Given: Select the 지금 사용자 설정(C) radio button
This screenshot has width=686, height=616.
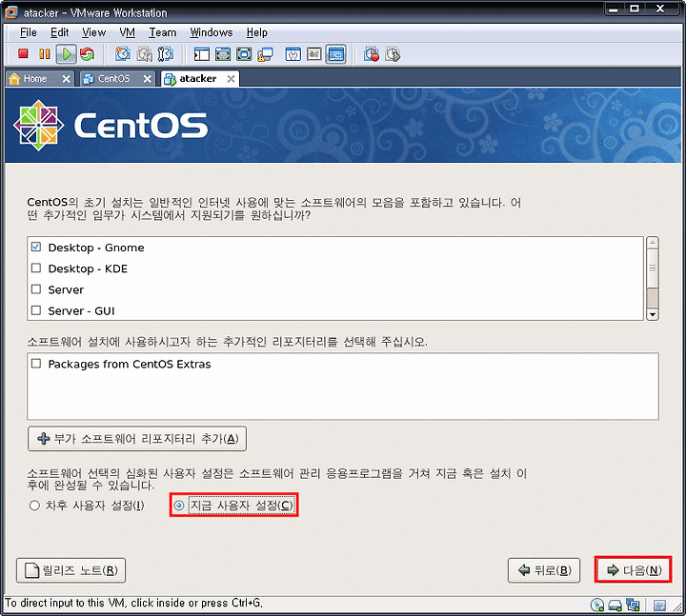Looking at the screenshot, I should [178, 506].
